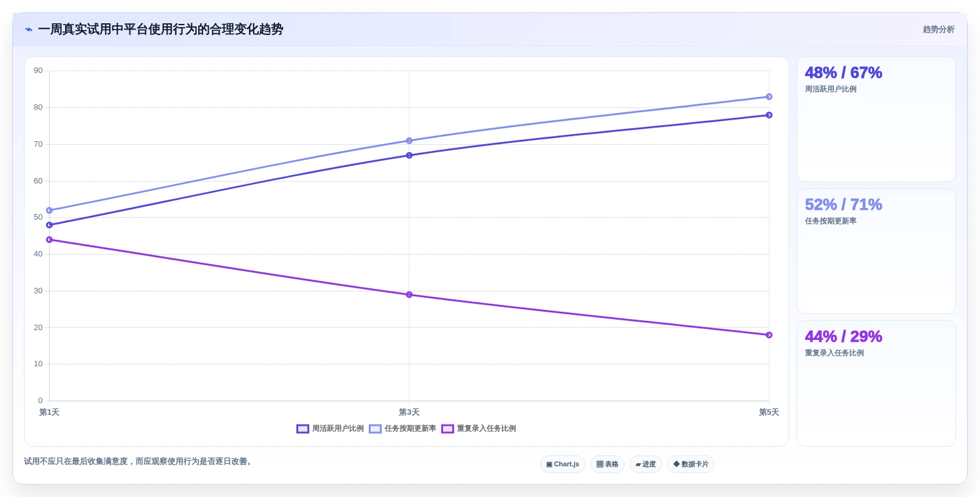Select the 数据卡片 tag chip
This screenshot has height=497, width=980.
click(691, 464)
